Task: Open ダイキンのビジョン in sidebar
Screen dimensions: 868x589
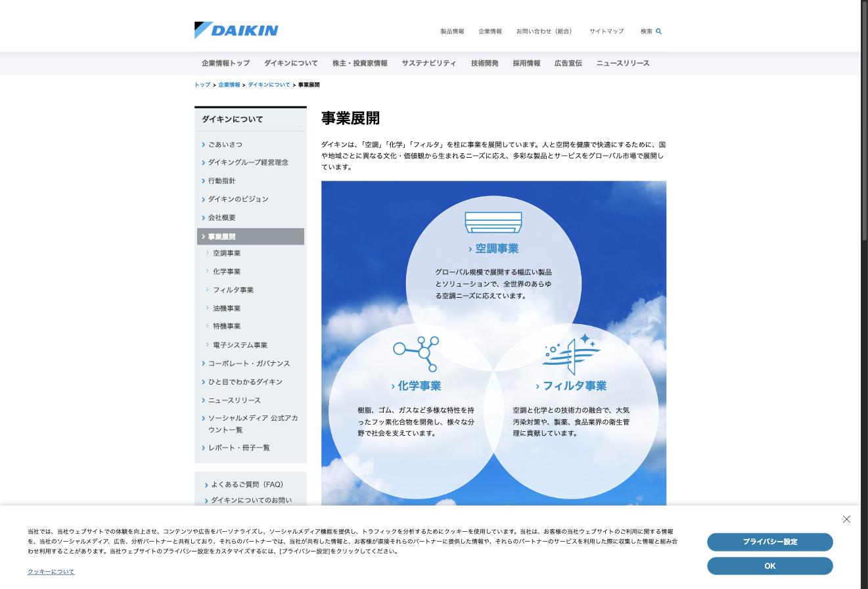Action: coord(239,199)
